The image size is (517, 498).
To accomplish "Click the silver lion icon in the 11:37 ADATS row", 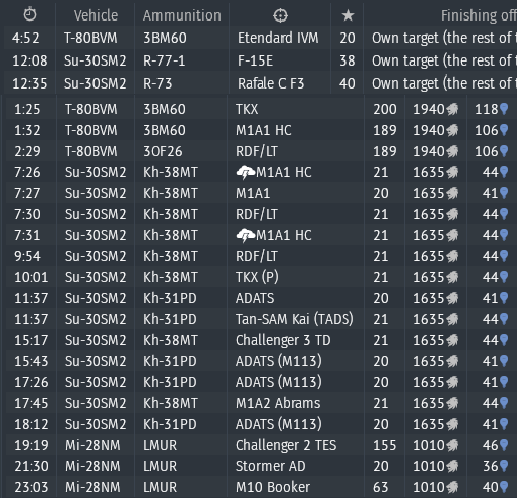I will (452, 298).
